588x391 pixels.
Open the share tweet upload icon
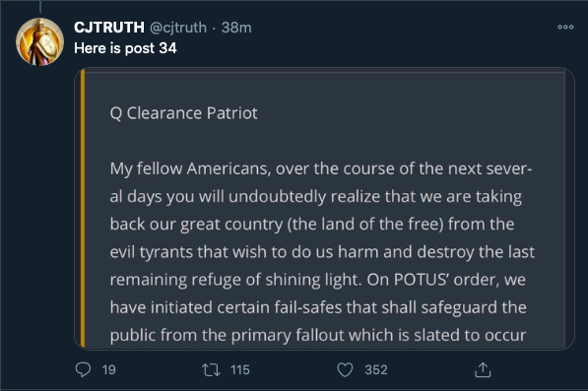coord(483,369)
